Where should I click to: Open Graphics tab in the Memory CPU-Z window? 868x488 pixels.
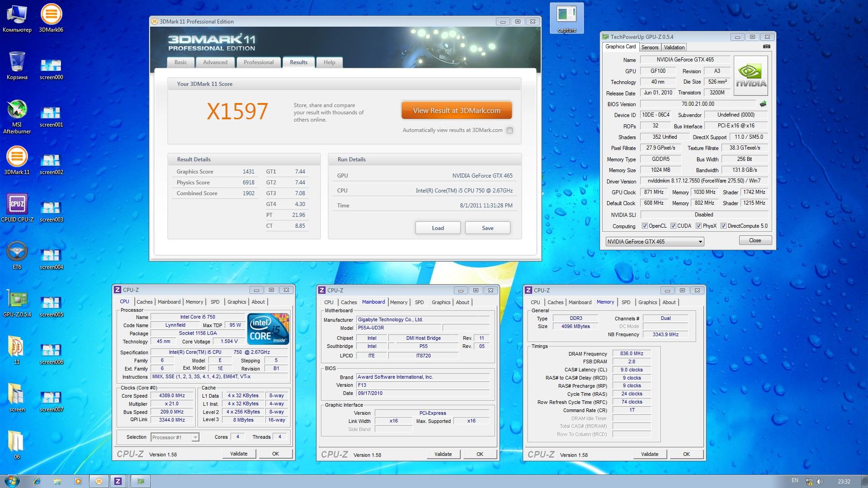(647, 302)
